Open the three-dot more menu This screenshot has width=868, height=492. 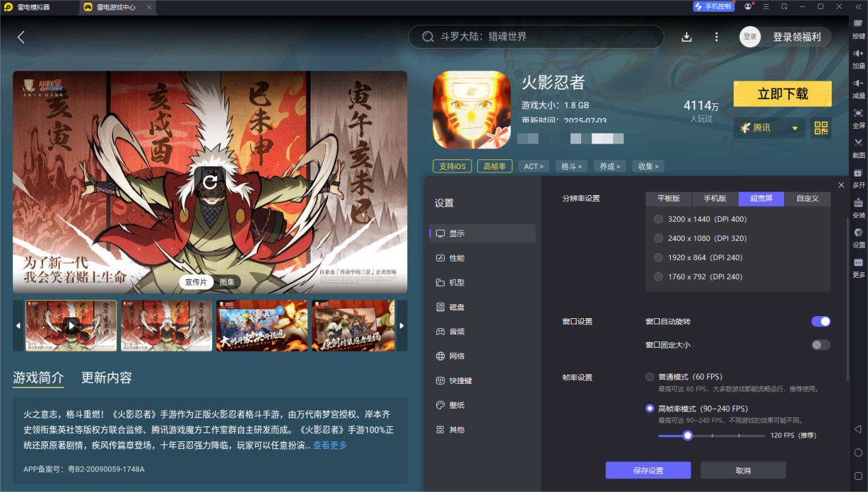(x=716, y=37)
